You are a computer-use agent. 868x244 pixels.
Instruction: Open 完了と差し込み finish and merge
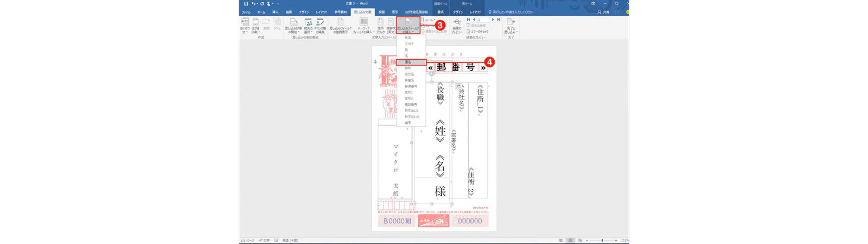pos(510,26)
